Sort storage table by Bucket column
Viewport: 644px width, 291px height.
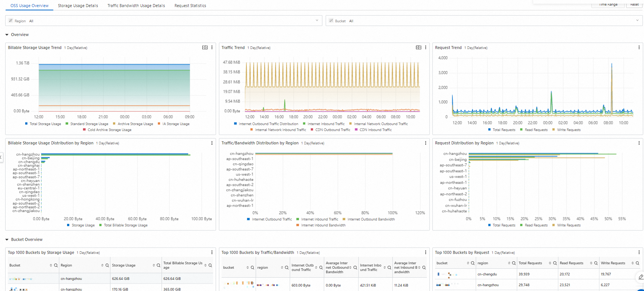pyautogui.click(x=51, y=265)
